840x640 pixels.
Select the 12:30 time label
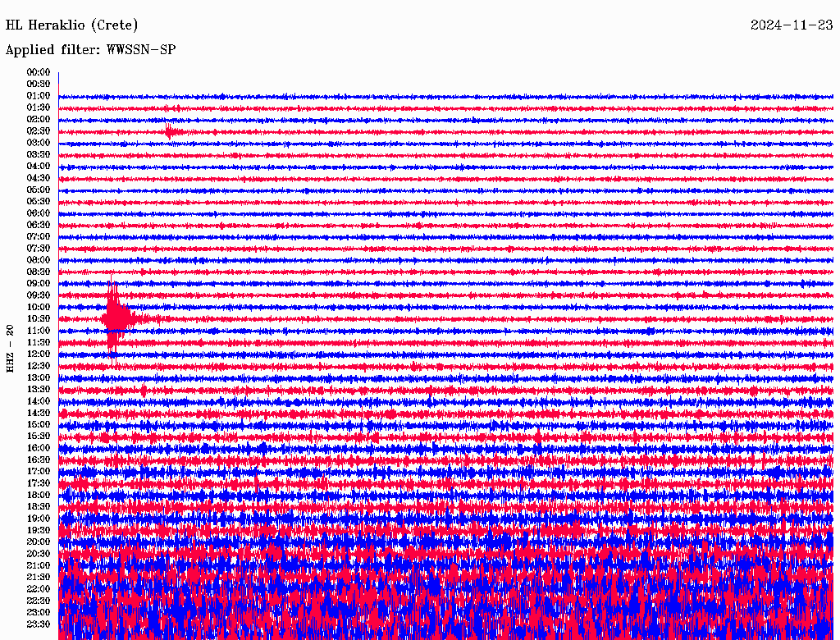tap(38, 366)
